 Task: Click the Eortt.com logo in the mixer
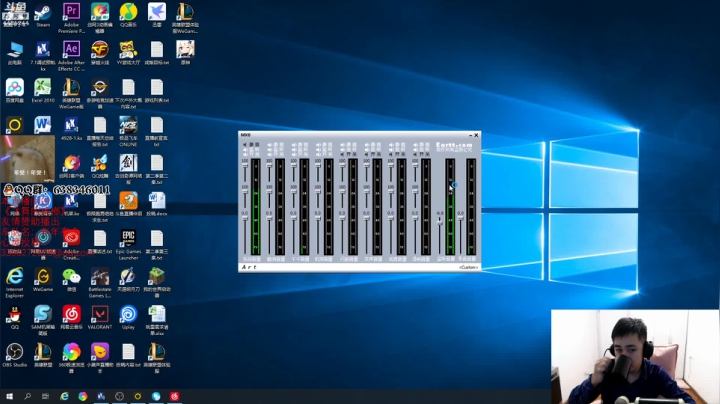[454, 146]
